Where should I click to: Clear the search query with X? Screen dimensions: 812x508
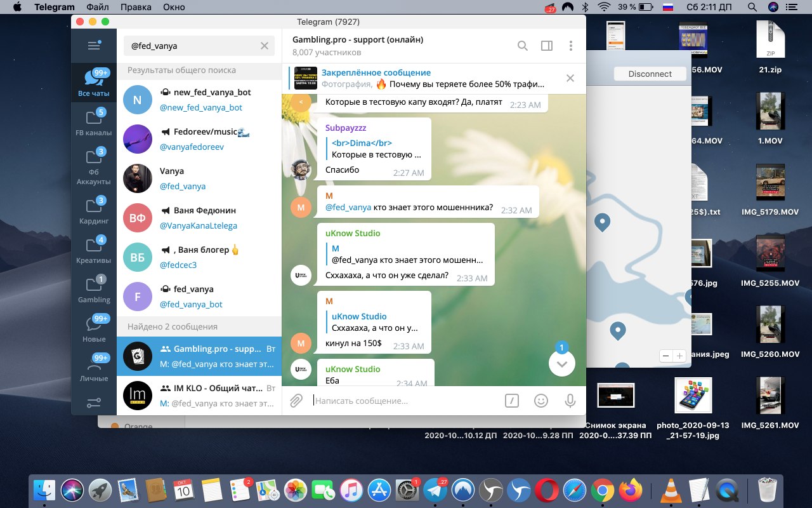coord(265,46)
